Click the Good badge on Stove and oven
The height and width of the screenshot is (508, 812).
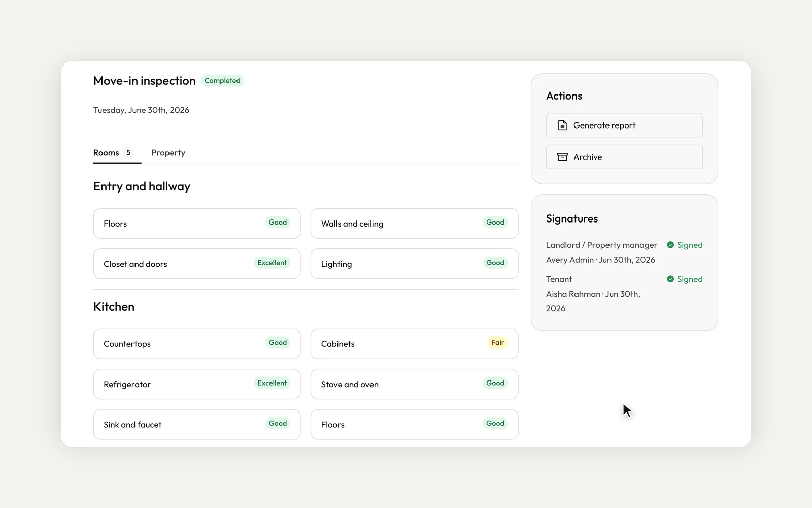(495, 383)
